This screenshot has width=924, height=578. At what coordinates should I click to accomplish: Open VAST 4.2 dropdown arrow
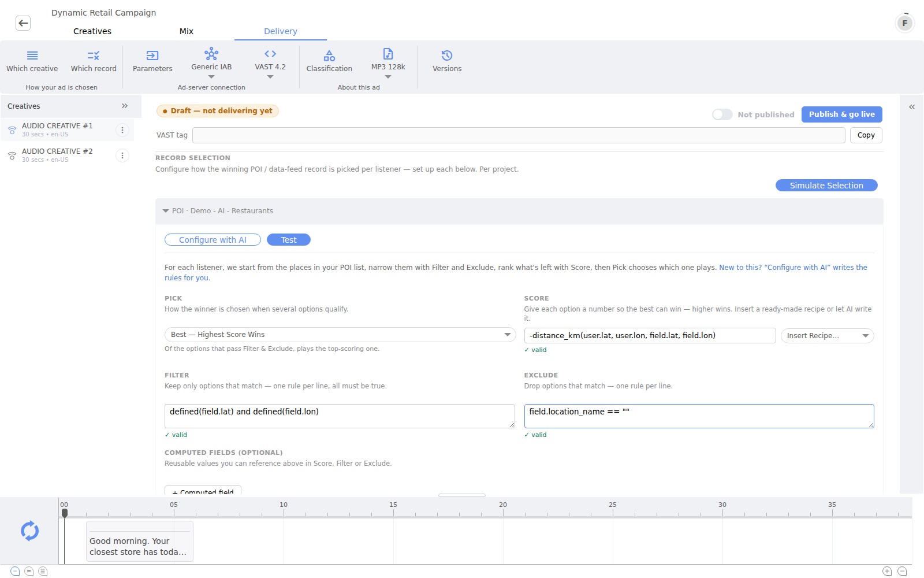(x=270, y=77)
